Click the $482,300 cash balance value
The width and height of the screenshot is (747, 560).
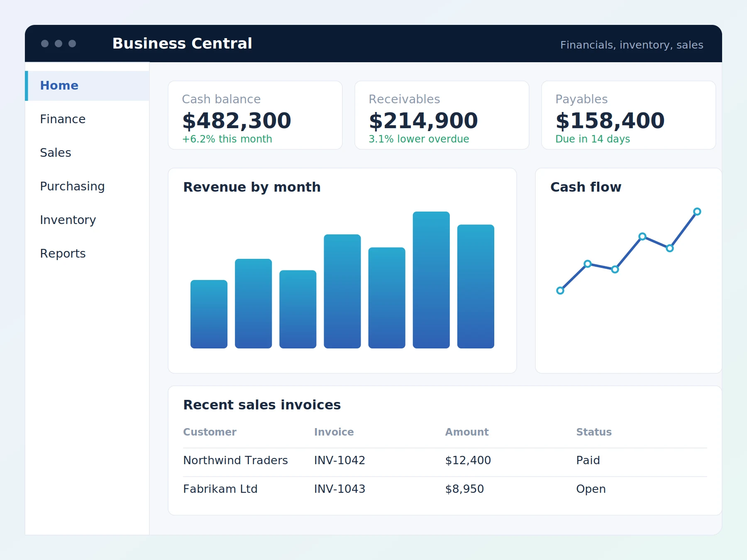click(237, 121)
